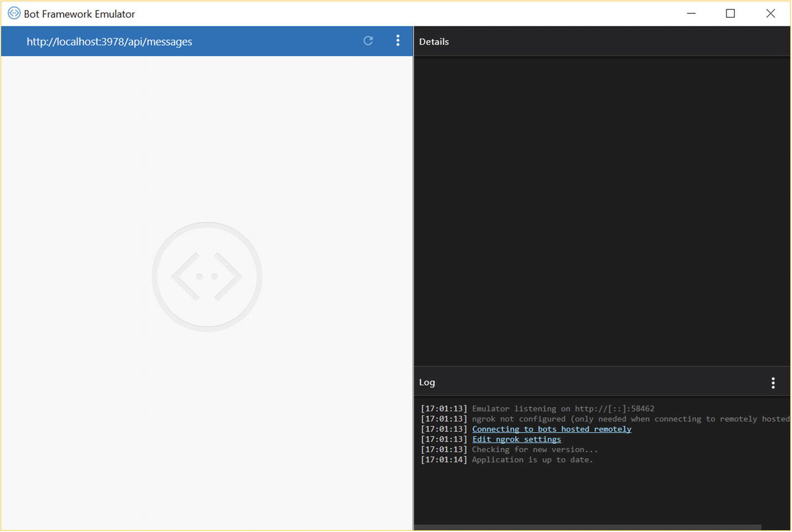Open the 'Edit ngrok settings' link
This screenshot has width=792, height=532.
[516, 439]
